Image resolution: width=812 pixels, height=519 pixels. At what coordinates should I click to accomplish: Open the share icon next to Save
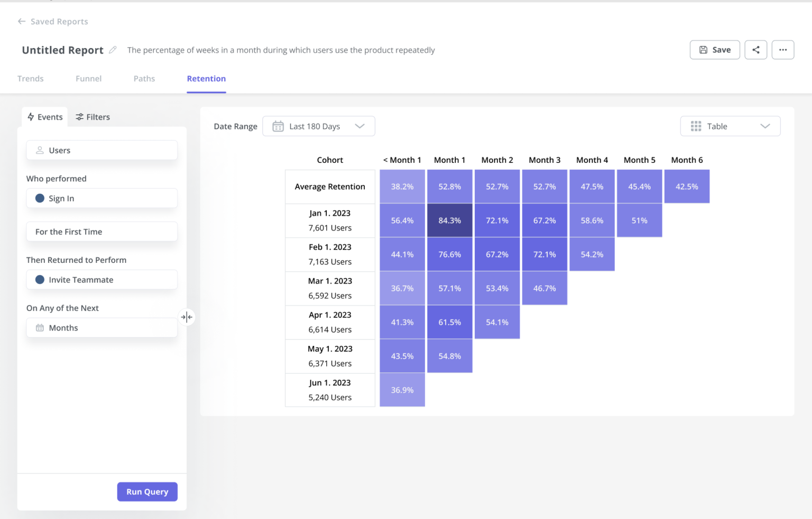pyautogui.click(x=755, y=50)
